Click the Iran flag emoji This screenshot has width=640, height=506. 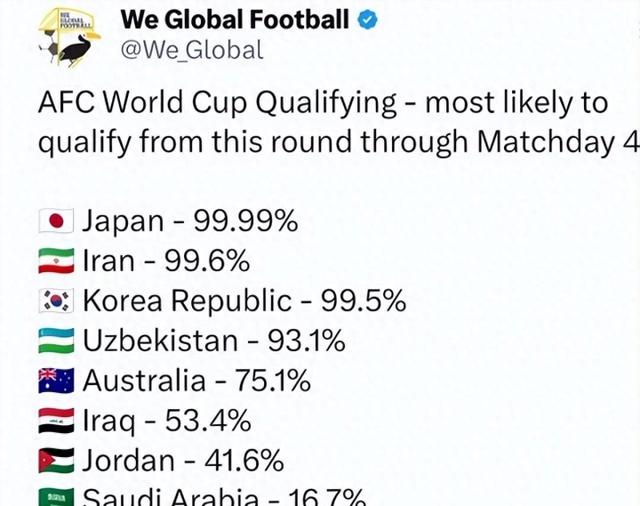(56, 261)
